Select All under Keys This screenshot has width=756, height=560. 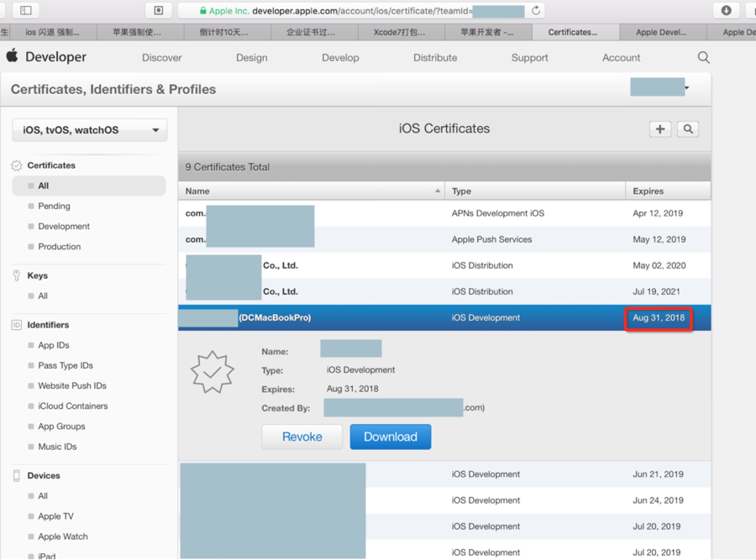click(43, 296)
